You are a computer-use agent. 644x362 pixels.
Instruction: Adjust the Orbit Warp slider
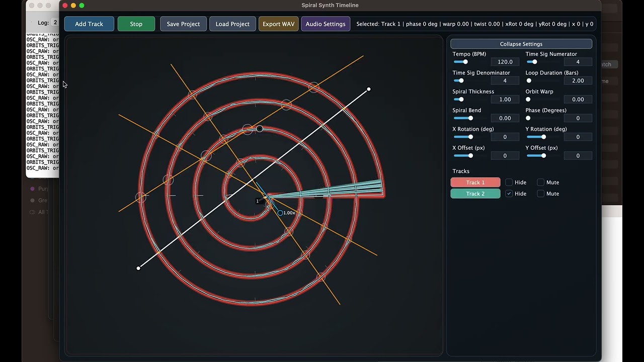[x=543, y=100]
